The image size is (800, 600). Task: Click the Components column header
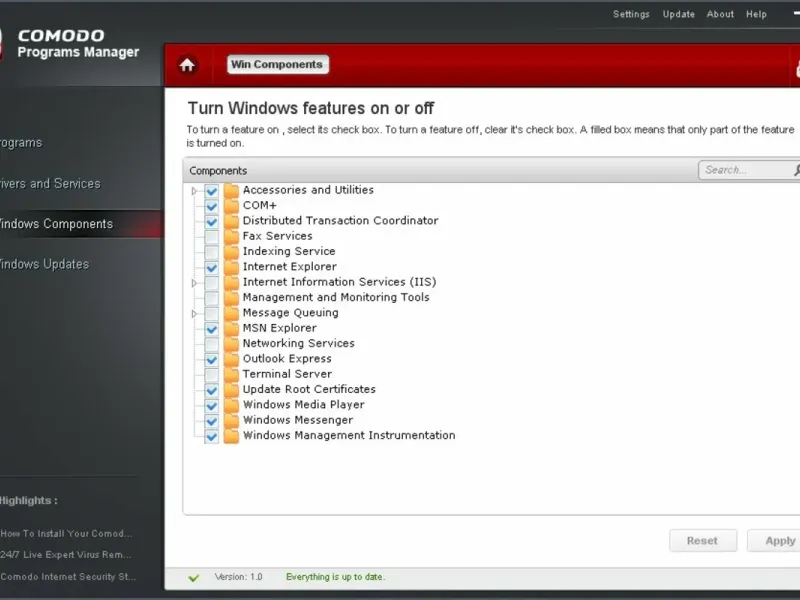point(218,171)
